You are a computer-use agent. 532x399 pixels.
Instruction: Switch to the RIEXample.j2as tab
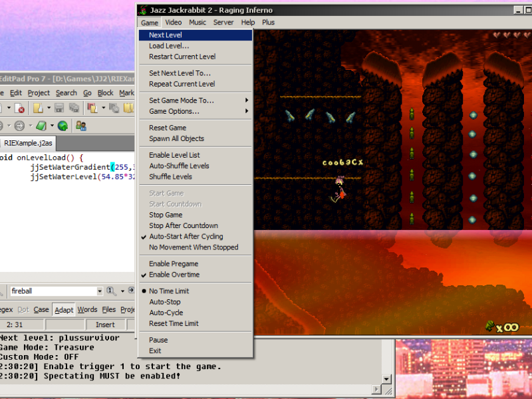(x=28, y=143)
